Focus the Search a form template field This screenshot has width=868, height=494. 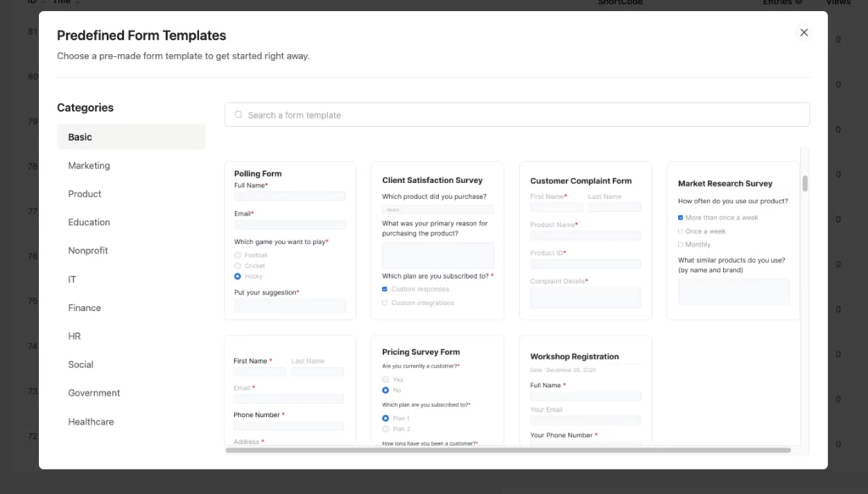pyautogui.click(x=517, y=114)
